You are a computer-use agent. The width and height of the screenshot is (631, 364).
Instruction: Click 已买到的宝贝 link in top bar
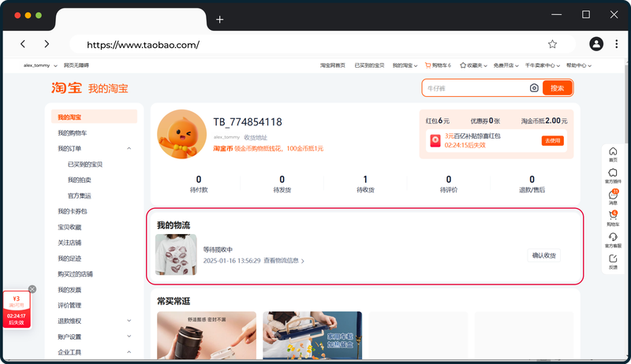point(369,65)
